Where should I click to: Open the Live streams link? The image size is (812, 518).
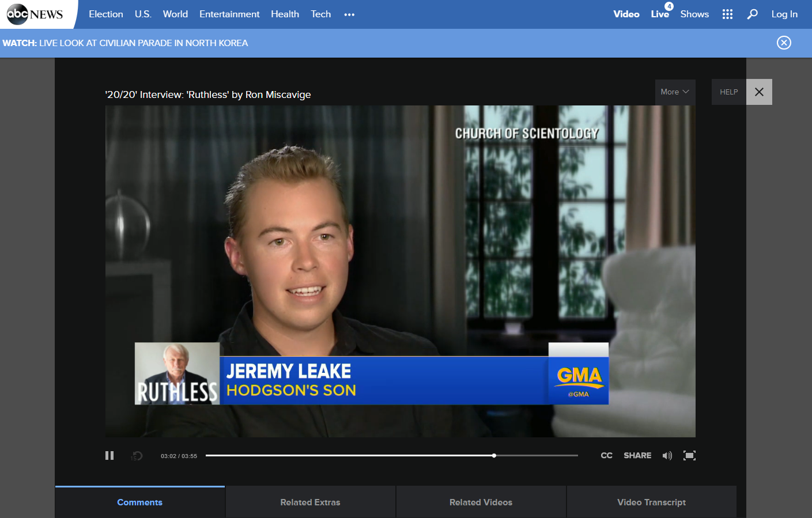coord(660,14)
